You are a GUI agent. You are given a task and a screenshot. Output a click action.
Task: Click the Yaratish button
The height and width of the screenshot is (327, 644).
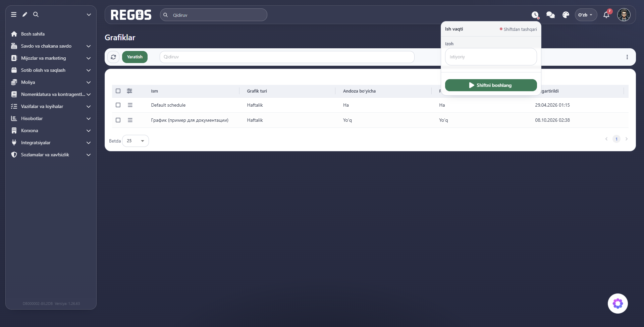[x=135, y=57]
